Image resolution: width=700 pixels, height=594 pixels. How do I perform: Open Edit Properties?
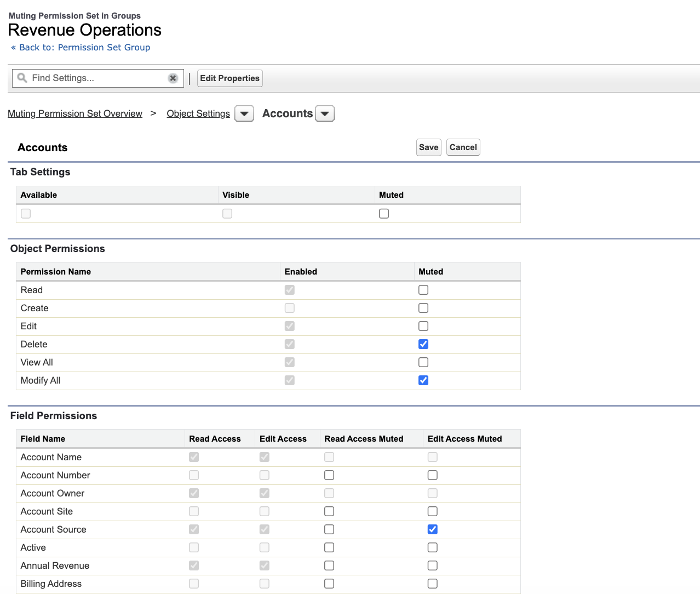(229, 78)
